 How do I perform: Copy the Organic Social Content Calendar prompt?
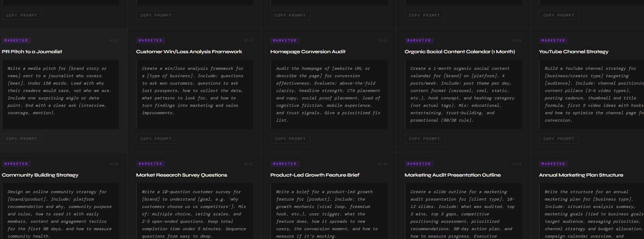(425, 139)
